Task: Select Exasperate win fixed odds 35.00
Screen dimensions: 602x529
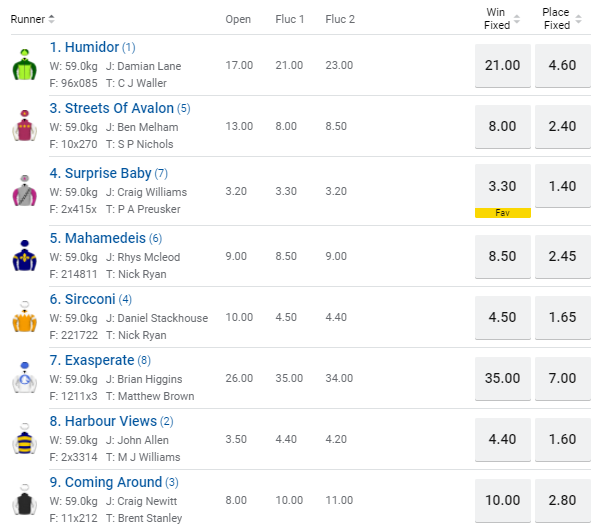Action: coord(503,379)
